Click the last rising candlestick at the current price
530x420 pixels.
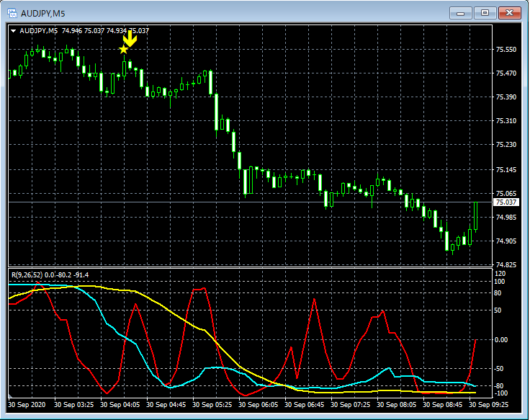pyautogui.click(x=476, y=216)
